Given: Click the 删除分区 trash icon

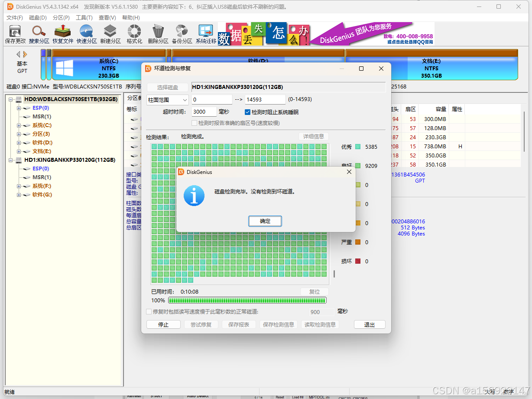Looking at the screenshot, I should [x=158, y=34].
